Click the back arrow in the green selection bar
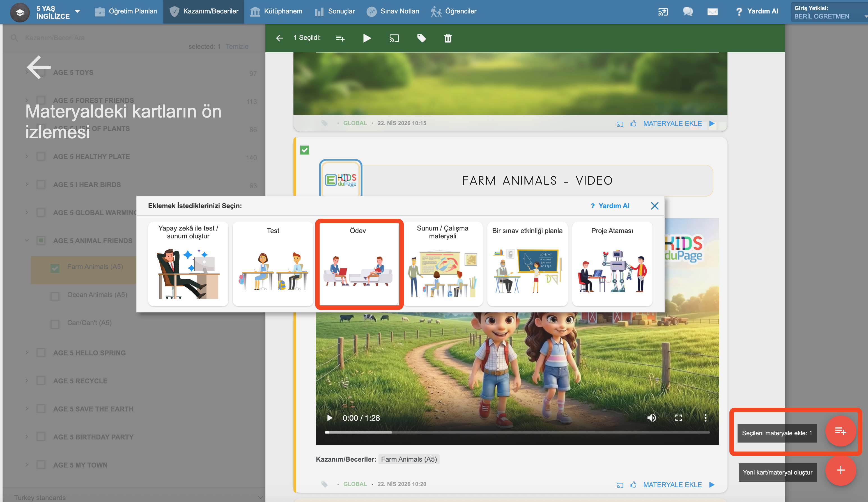The height and width of the screenshot is (502, 868). 279,38
